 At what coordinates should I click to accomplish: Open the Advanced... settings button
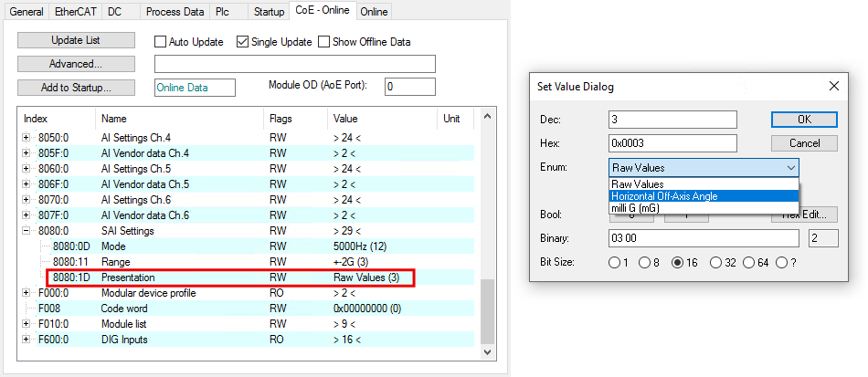76,64
